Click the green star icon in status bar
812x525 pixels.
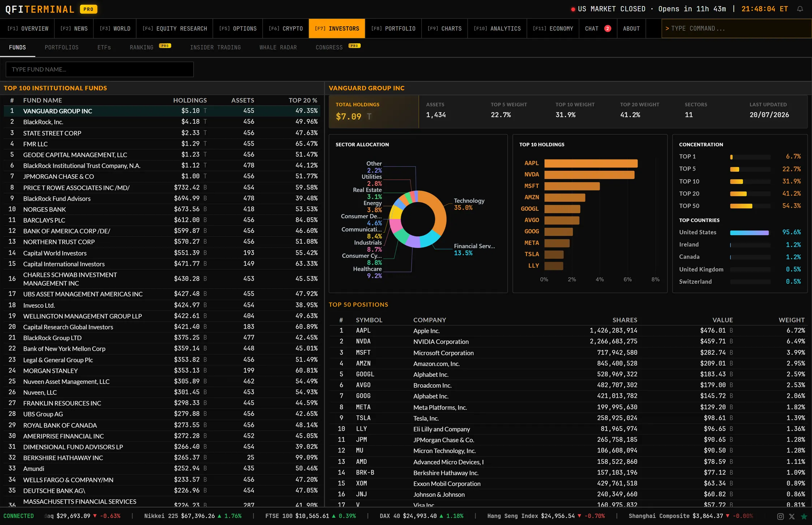(x=804, y=516)
